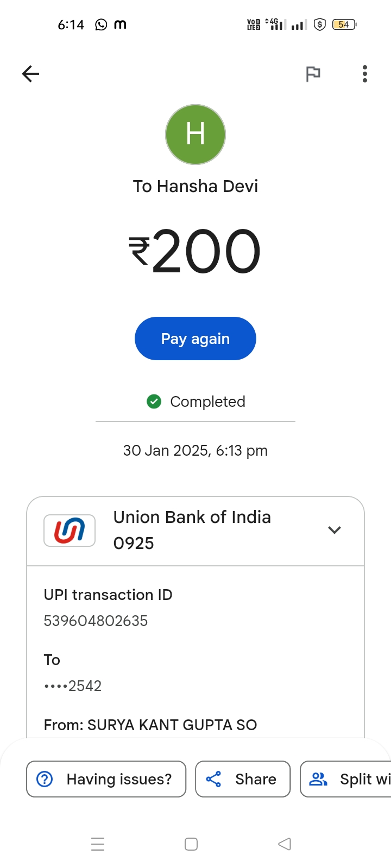Tap the back arrow icon
Viewport: 391px width, 868px height.
click(x=31, y=74)
